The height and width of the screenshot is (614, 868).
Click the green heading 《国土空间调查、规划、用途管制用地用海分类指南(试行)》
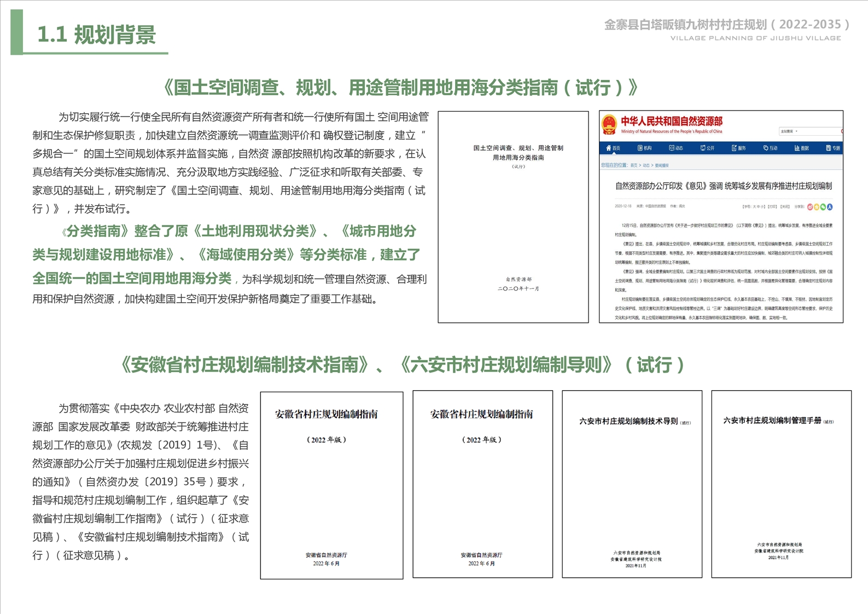pos(401,88)
